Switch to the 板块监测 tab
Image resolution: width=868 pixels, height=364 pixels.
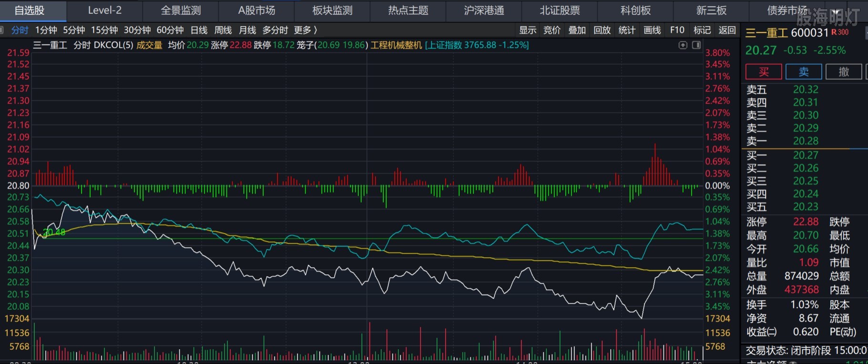coord(332,10)
